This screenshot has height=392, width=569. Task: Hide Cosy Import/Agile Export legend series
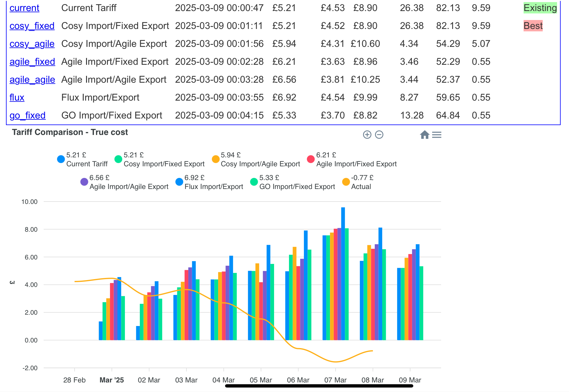256,159
